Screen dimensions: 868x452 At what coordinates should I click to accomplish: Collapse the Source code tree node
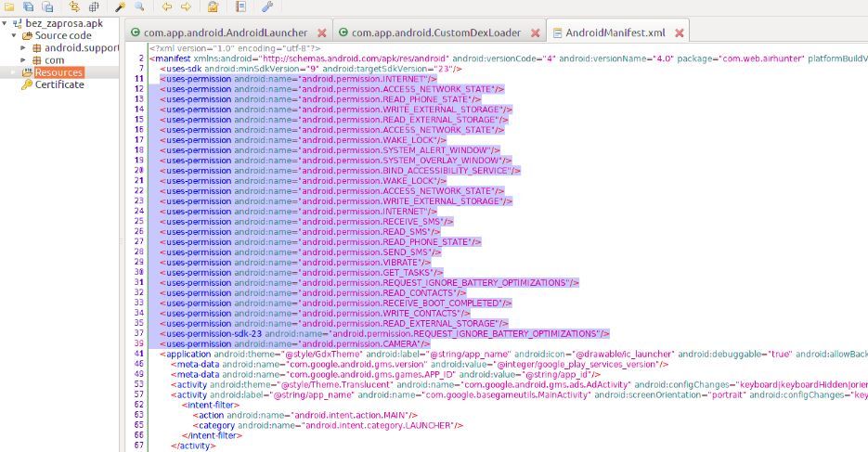click(x=14, y=36)
